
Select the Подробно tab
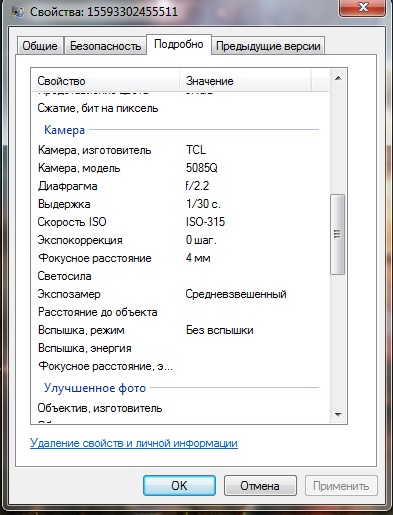179,44
